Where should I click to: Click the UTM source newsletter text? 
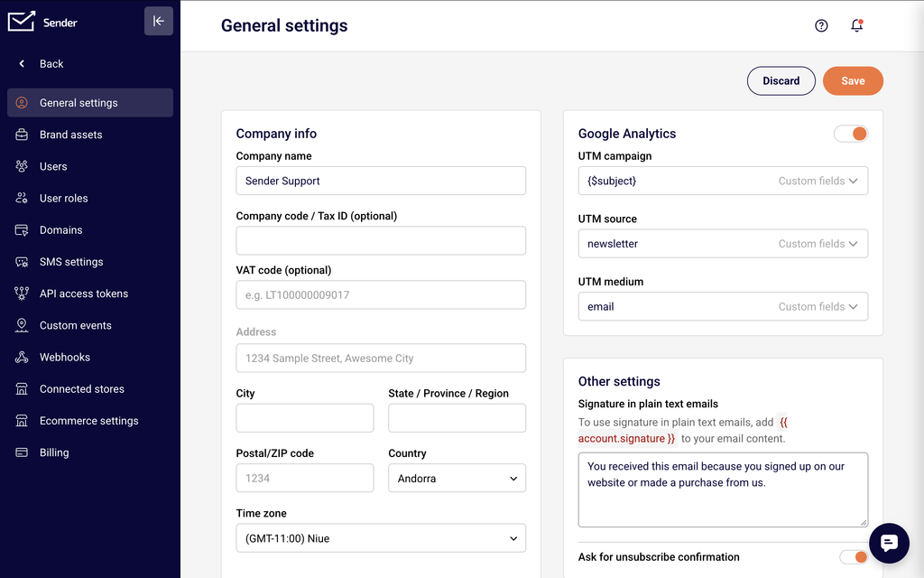pyautogui.click(x=613, y=244)
